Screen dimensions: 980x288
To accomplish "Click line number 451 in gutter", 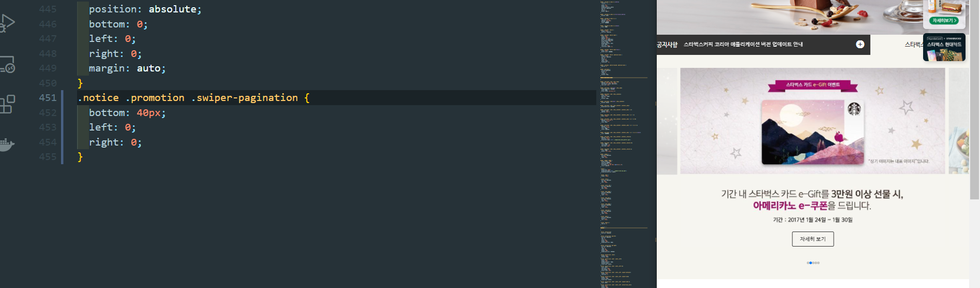I will point(48,97).
